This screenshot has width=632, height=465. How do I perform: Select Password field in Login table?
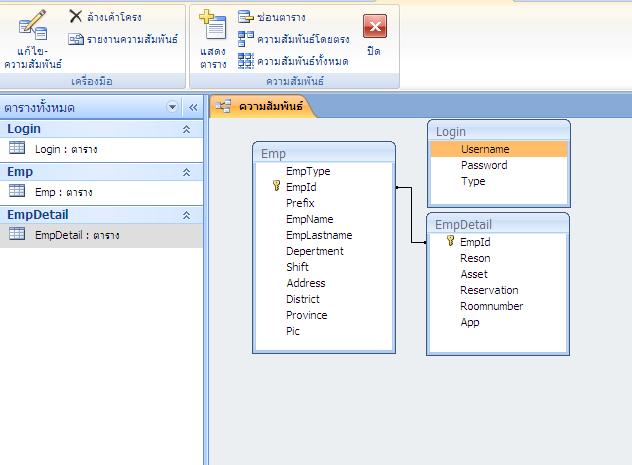point(484,165)
